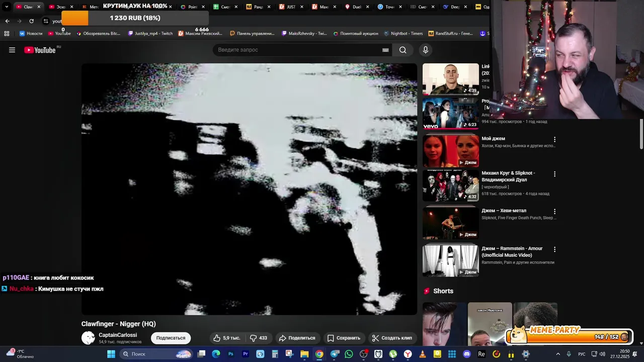Reload the page
The image size is (644, 362).
[x=31, y=21]
